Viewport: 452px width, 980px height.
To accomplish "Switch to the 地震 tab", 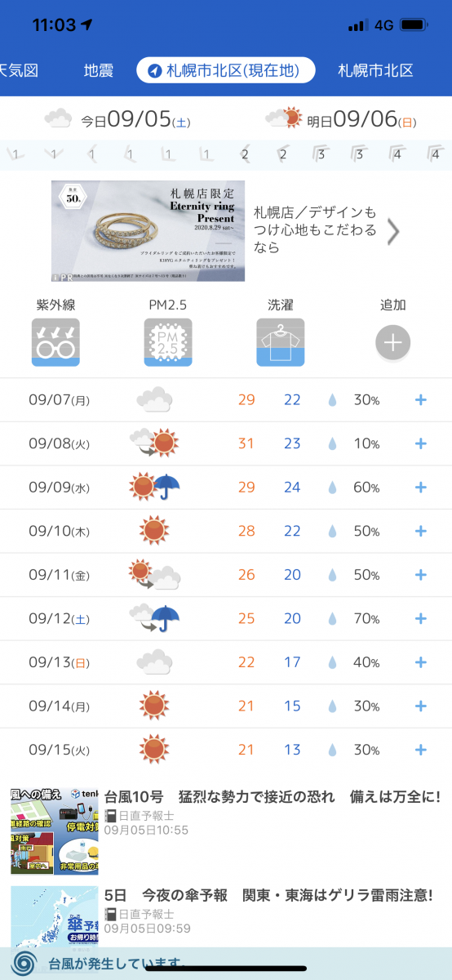I will (99, 70).
